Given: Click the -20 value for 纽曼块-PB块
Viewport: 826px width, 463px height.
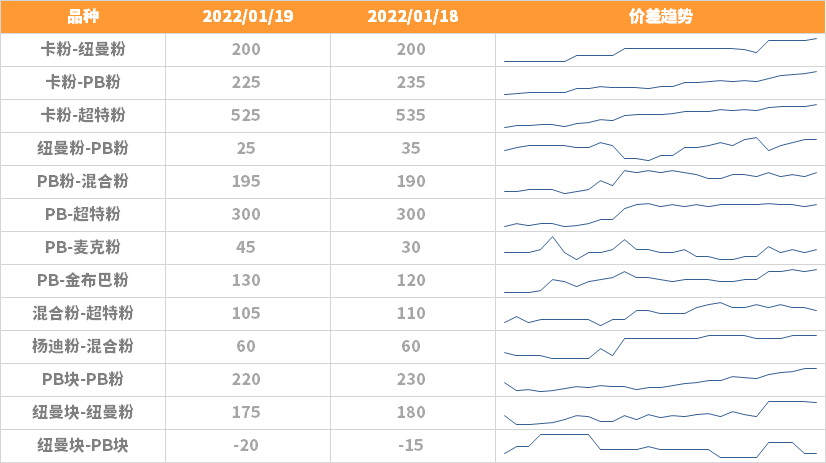Looking at the screenshot, I should pyautogui.click(x=245, y=446).
